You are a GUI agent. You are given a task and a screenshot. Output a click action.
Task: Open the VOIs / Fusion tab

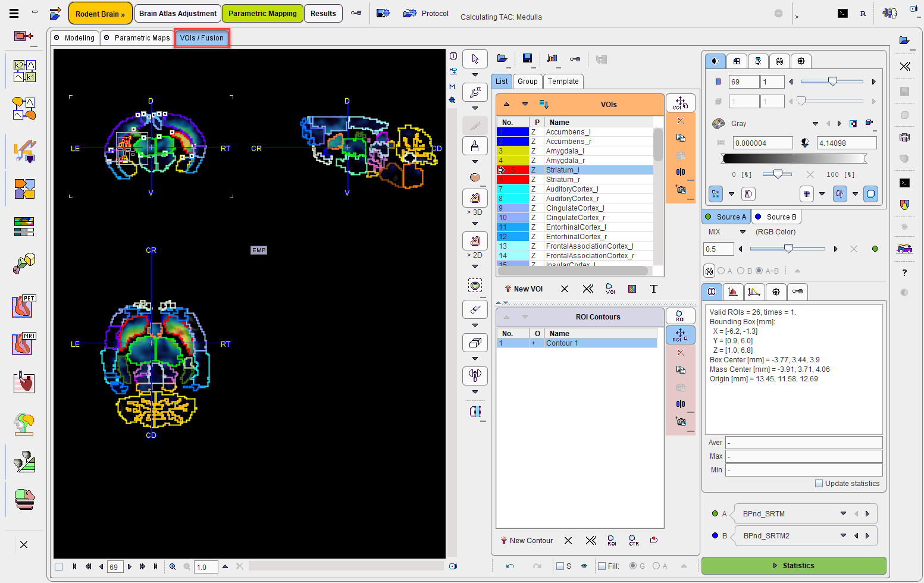coord(202,37)
